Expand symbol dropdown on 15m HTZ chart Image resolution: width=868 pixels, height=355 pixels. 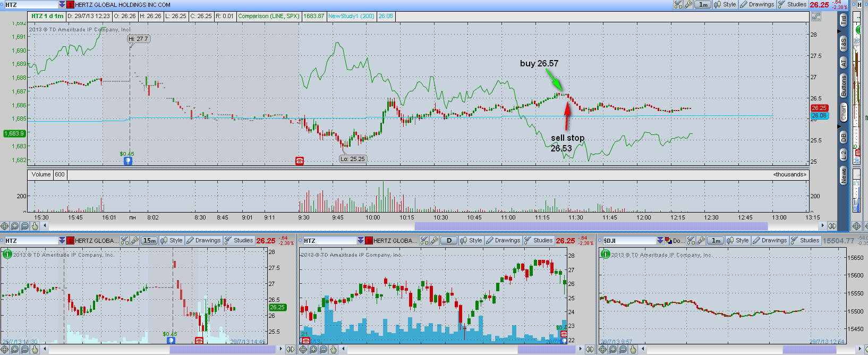[62, 241]
